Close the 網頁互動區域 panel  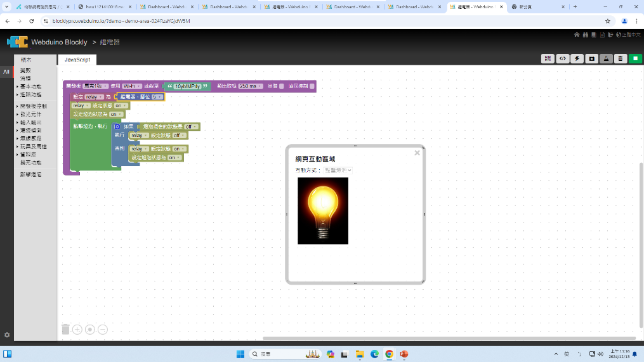coord(417,153)
